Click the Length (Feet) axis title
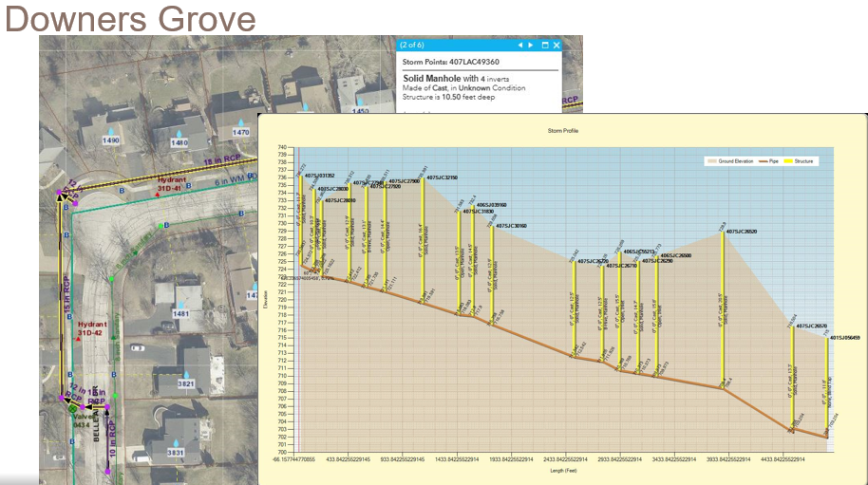 point(563,471)
